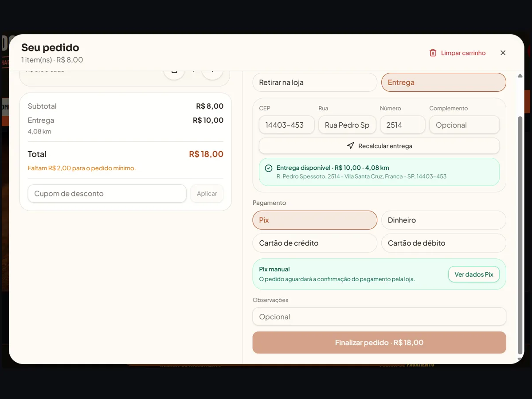
Task: Choose Cartão de crédito payment
Action: click(315, 243)
